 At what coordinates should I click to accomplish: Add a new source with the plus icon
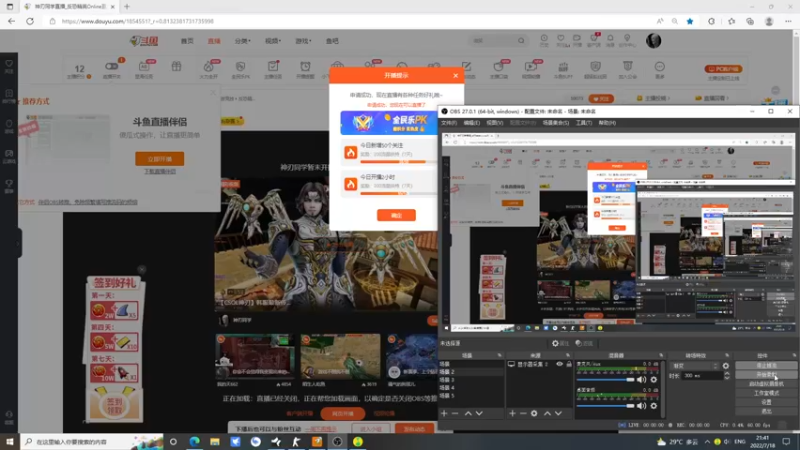point(512,413)
